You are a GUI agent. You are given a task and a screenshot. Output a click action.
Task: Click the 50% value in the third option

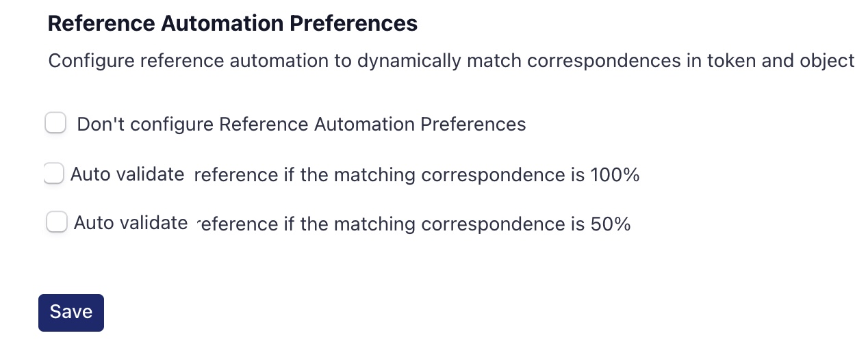click(x=609, y=224)
